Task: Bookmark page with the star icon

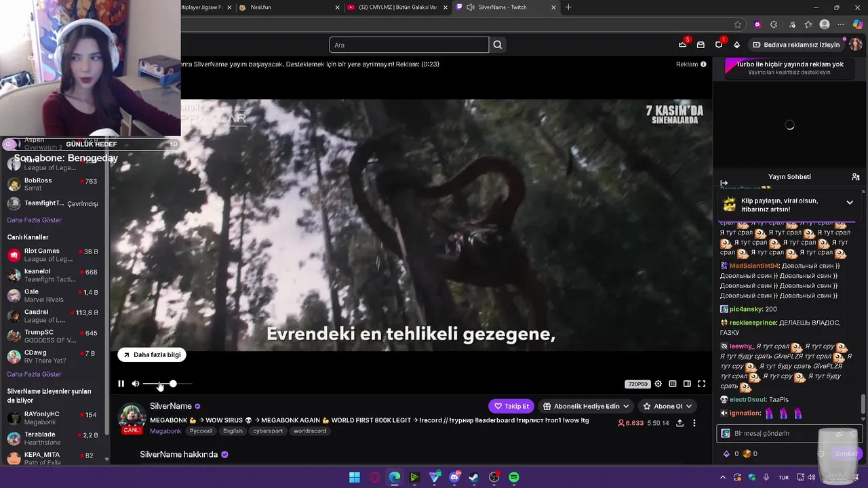Action: (x=738, y=24)
